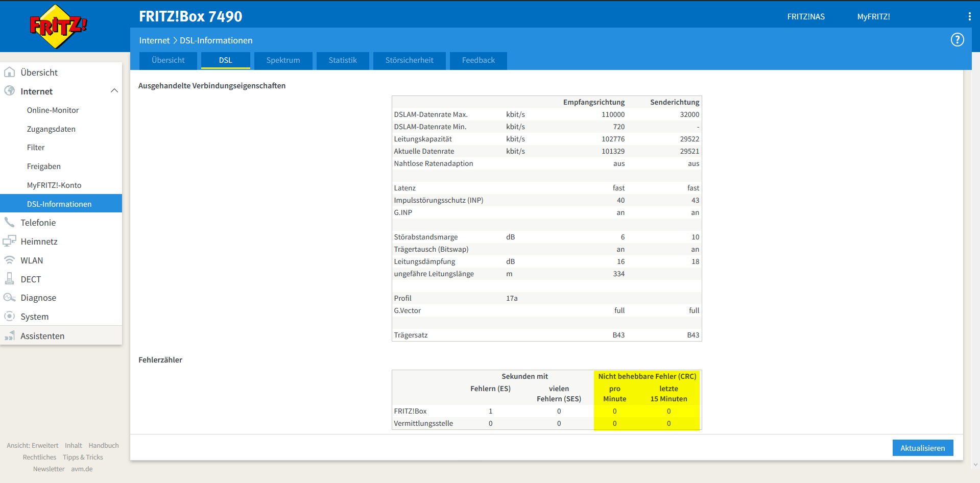The width and height of the screenshot is (980, 483).
Task: Select DSL-Informationen in the sidebar
Action: tap(61, 204)
